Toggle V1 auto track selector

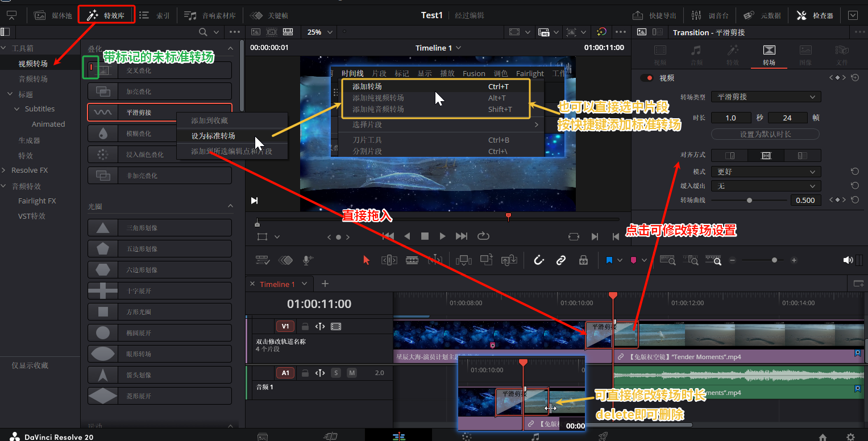pyautogui.click(x=320, y=326)
